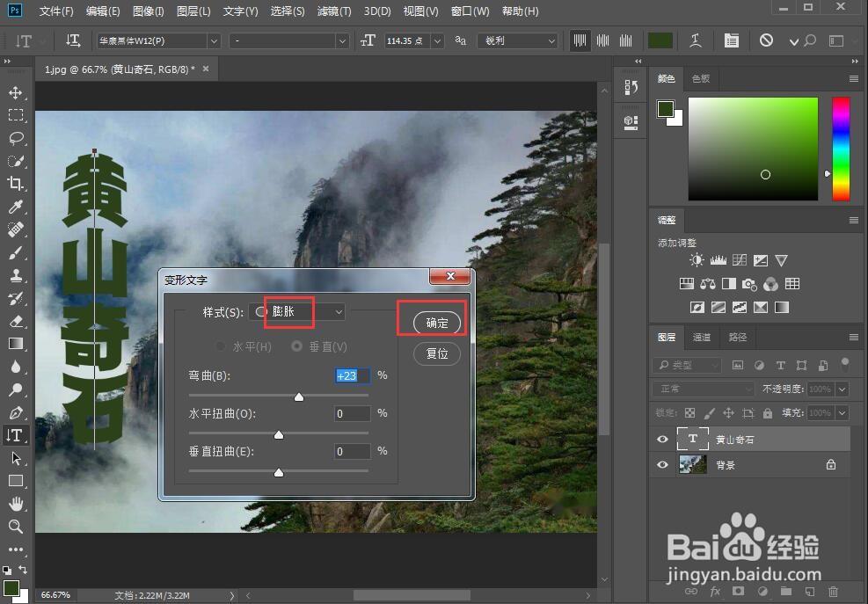Hide the 黄山奇石 text layer
Viewport: 868px width, 604px height.
[662, 440]
